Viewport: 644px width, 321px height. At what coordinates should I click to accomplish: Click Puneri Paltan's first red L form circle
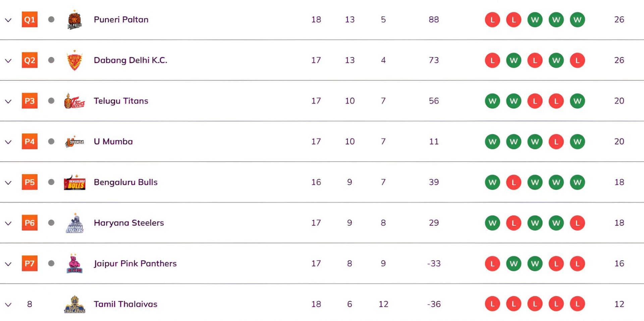pos(492,20)
